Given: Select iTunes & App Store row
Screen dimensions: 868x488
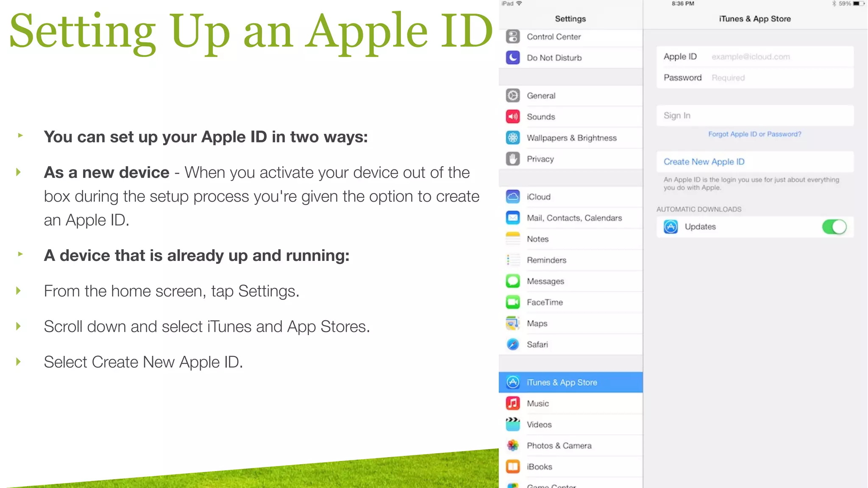Looking at the screenshot, I should pyautogui.click(x=571, y=382).
